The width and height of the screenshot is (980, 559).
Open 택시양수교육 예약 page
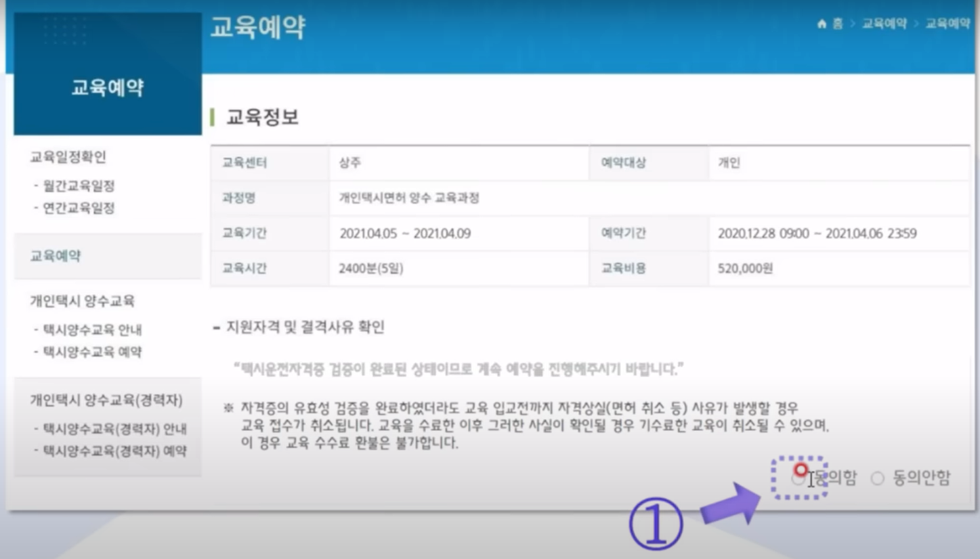(77, 351)
